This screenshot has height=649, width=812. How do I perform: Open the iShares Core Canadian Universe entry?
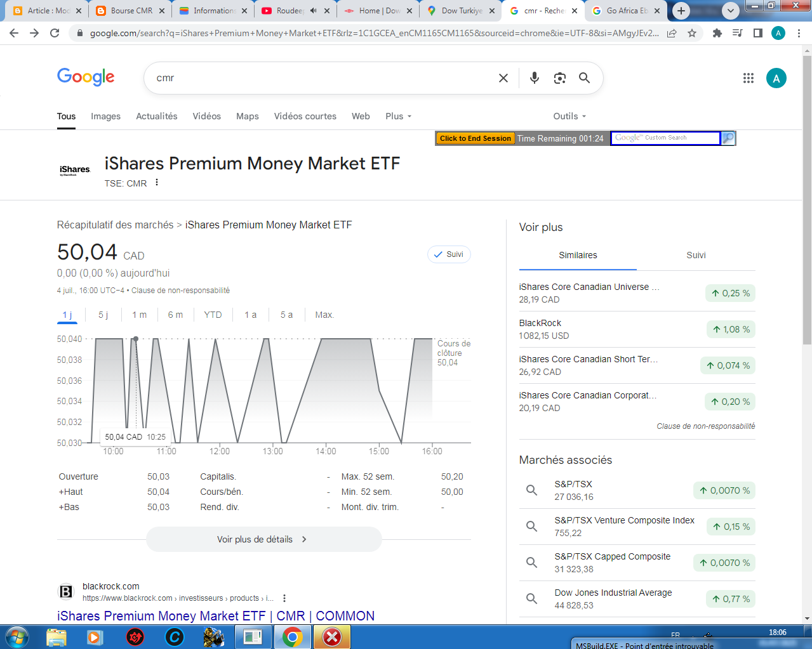pyautogui.click(x=637, y=293)
